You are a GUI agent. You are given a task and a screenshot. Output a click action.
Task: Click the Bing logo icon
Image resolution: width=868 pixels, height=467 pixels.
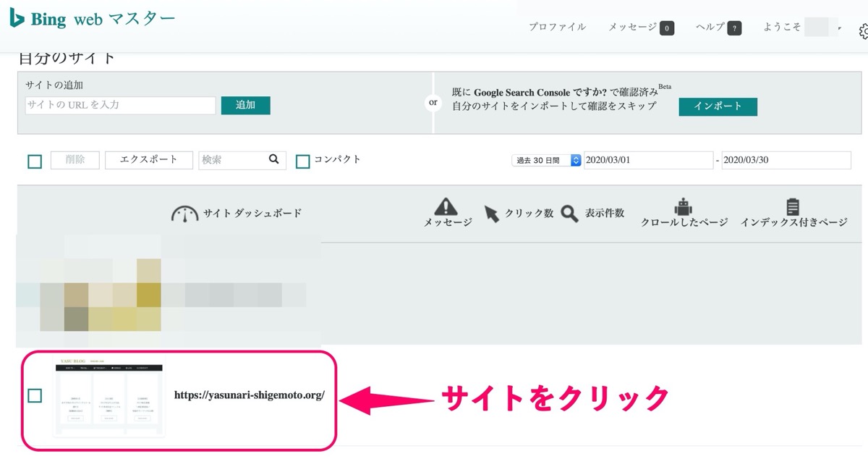[x=17, y=18]
